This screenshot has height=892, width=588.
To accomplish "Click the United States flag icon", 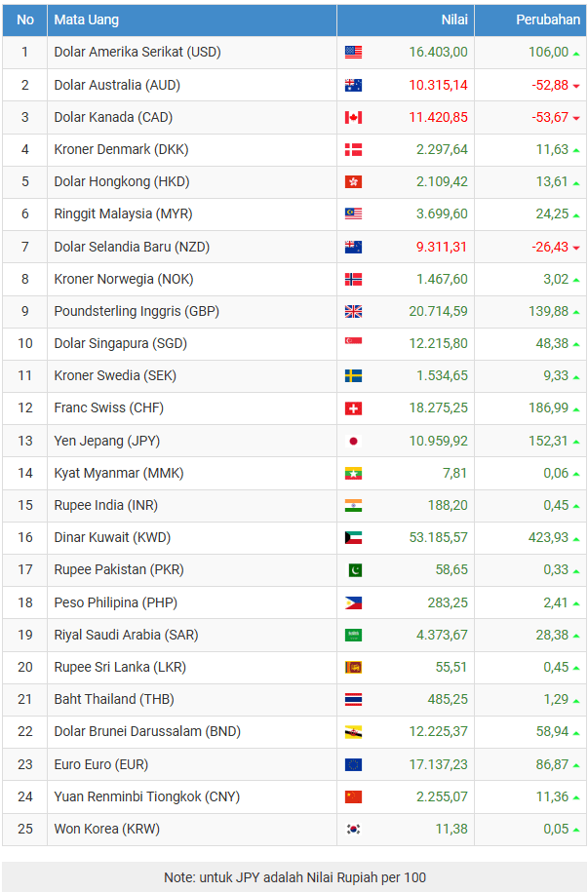I will click(x=353, y=53).
